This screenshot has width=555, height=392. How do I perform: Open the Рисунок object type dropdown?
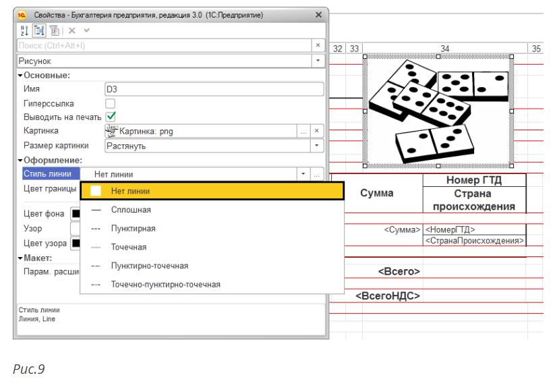click(x=318, y=61)
